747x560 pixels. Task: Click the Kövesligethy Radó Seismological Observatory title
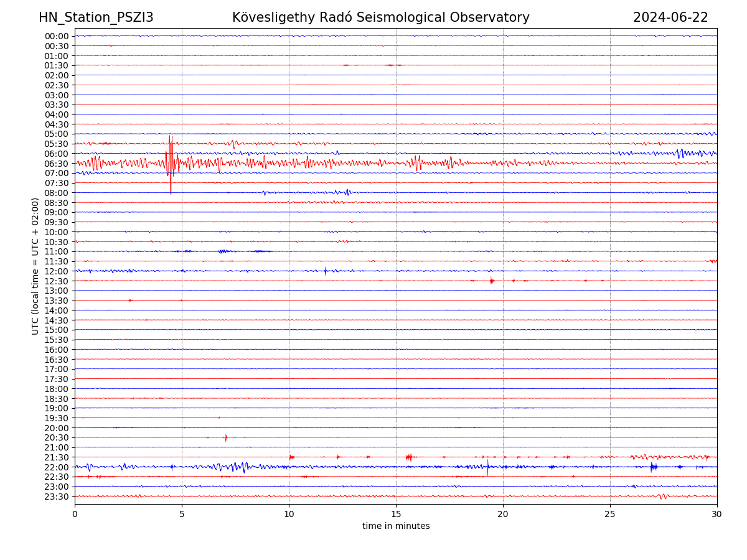[380, 17]
